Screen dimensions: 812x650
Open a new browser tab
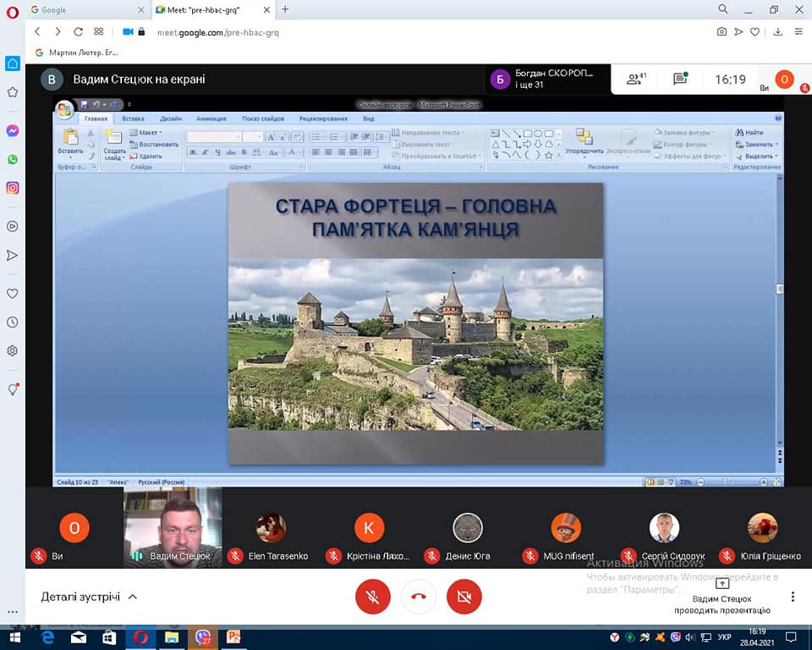click(x=285, y=9)
